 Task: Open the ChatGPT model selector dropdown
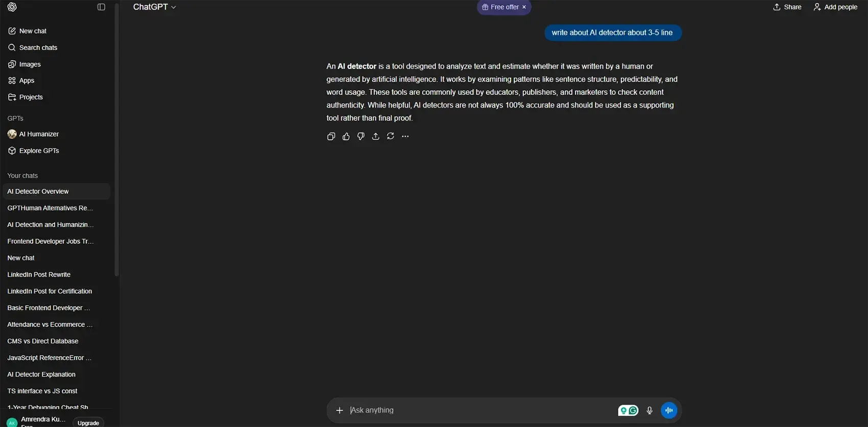coord(154,7)
